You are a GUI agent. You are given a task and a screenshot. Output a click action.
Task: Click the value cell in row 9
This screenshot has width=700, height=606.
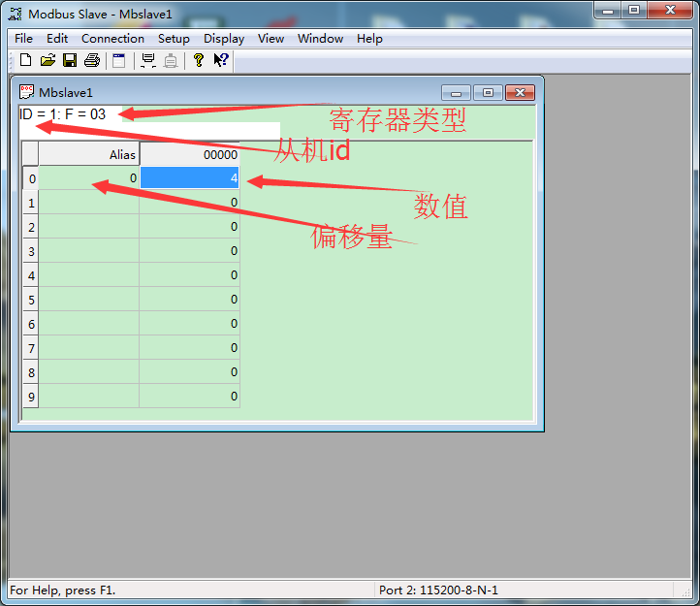(190, 397)
